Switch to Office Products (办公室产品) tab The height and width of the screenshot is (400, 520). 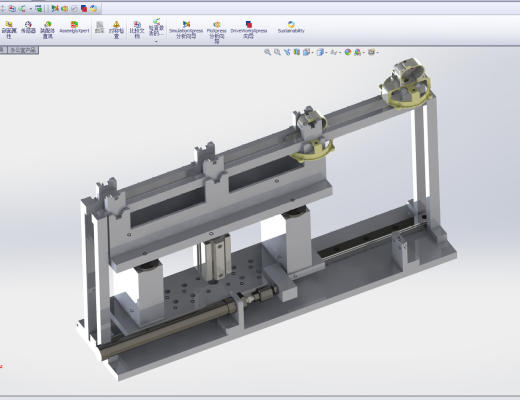pyautogui.click(x=23, y=50)
